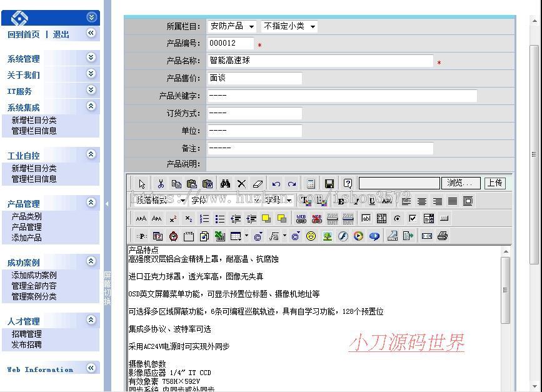Collapse the 系统集成 sidebar section
The width and height of the screenshot is (542, 392).
91,106
